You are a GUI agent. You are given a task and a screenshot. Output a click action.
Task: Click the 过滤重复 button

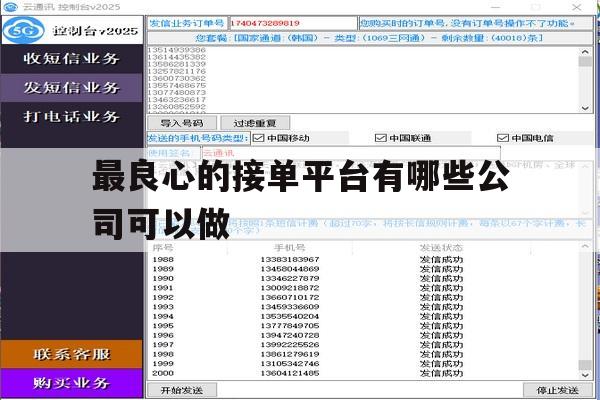click(255, 123)
